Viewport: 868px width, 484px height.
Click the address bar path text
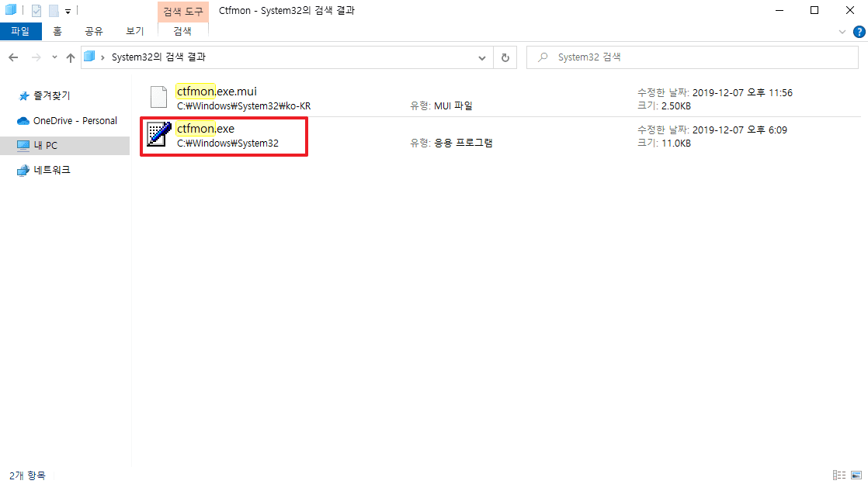pos(158,57)
